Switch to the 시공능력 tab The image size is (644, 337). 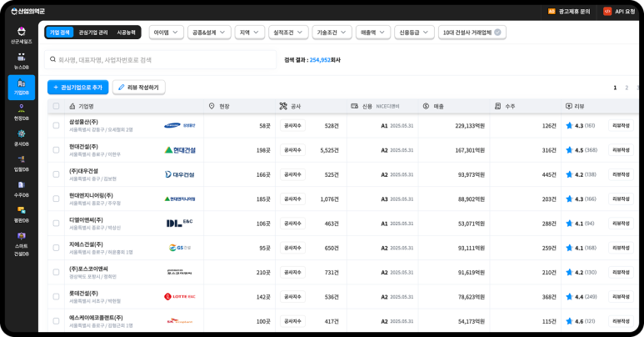(126, 32)
